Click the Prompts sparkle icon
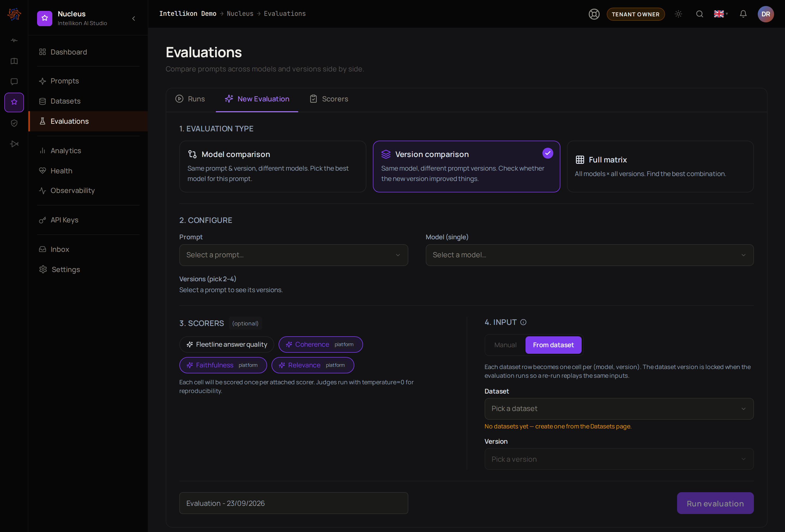Viewport: 785px width, 532px height. (42, 81)
